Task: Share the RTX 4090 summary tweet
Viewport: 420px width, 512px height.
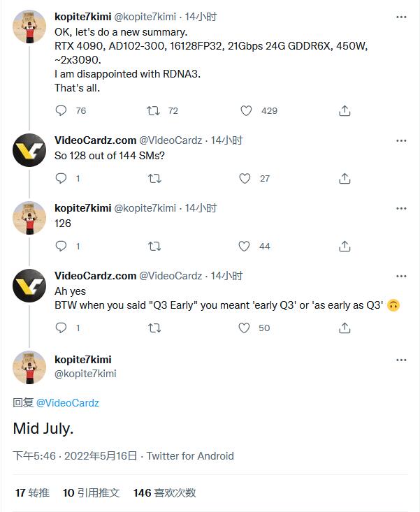Action: pyautogui.click(x=345, y=110)
